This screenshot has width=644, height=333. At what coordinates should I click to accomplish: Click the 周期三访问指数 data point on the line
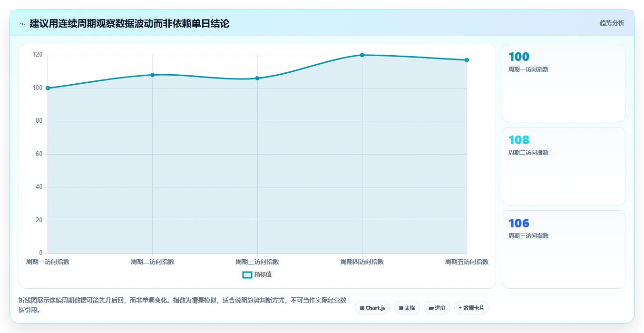point(257,78)
